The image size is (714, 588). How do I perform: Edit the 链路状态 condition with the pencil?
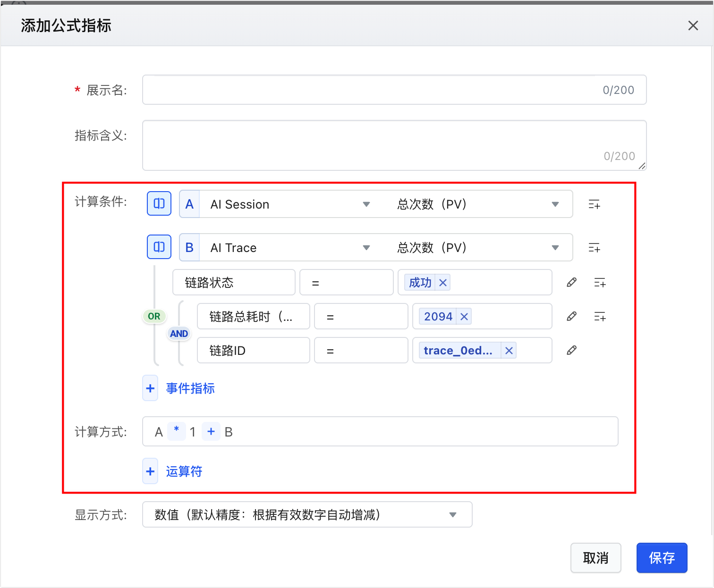click(x=571, y=282)
